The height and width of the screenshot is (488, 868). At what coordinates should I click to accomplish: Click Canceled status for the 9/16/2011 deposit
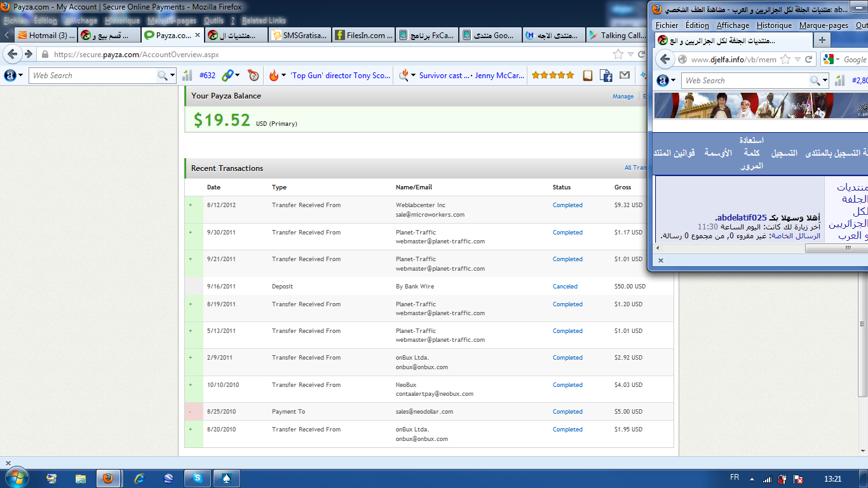tap(565, 287)
